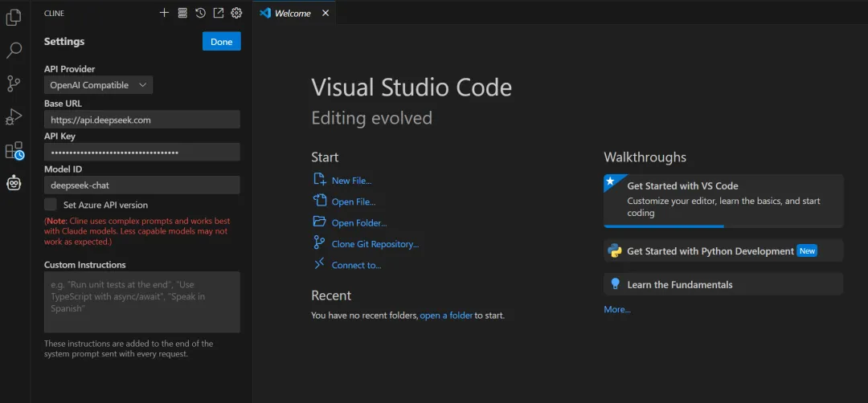The height and width of the screenshot is (403, 868).
Task: Click the Clone Git Repository link
Action: pos(375,244)
